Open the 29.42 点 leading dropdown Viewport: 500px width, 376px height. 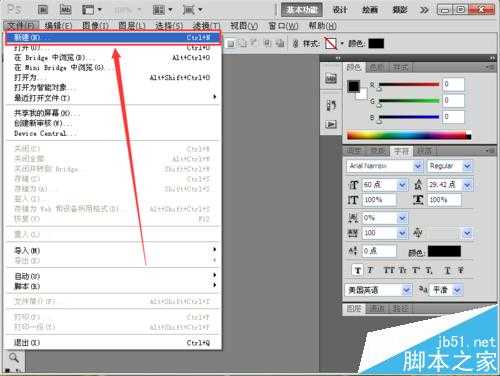point(468,185)
